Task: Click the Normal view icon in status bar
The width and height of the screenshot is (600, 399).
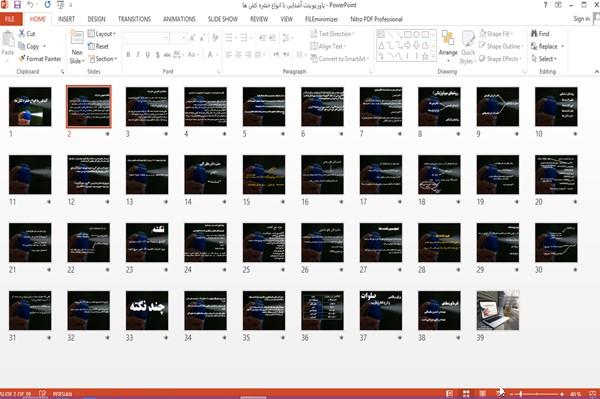Action: (450, 394)
